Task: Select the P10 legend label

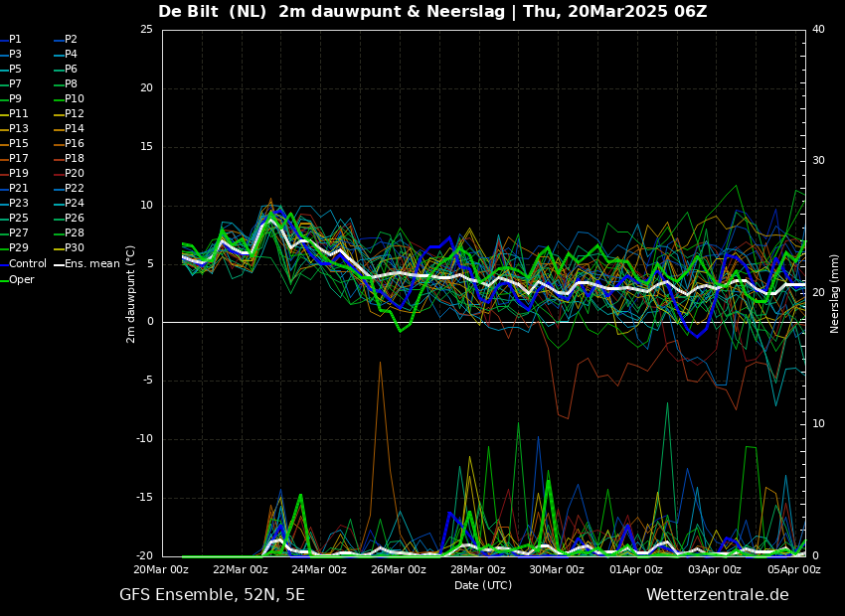Action: [x=75, y=98]
